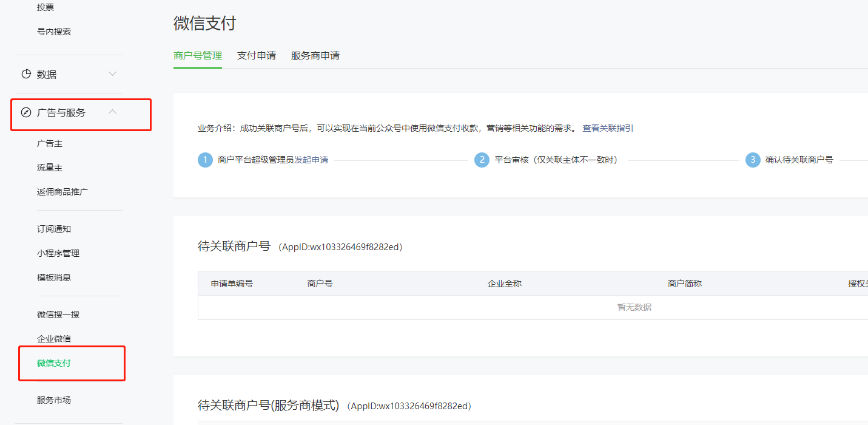Click the 申请单编号 column header

(x=232, y=284)
